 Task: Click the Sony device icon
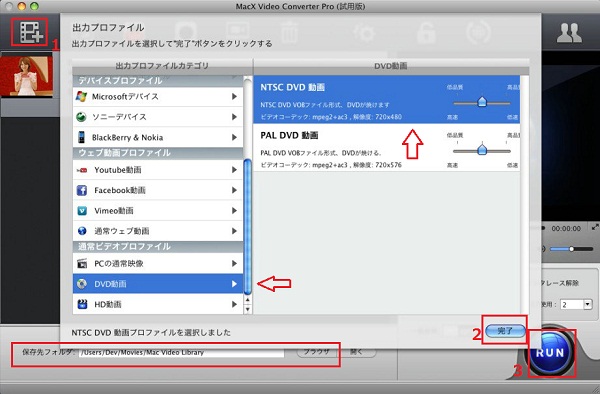point(81,117)
